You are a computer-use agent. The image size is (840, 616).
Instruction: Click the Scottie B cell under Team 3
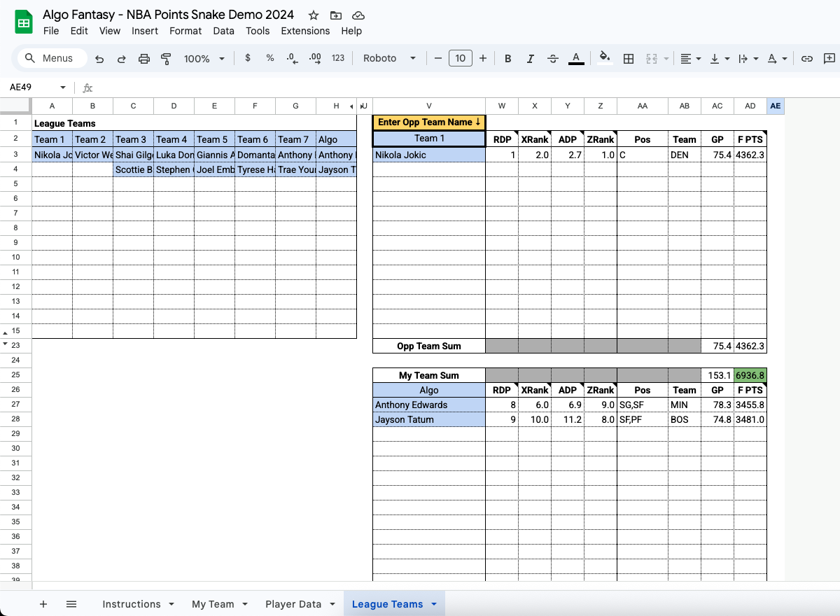pyautogui.click(x=133, y=169)
